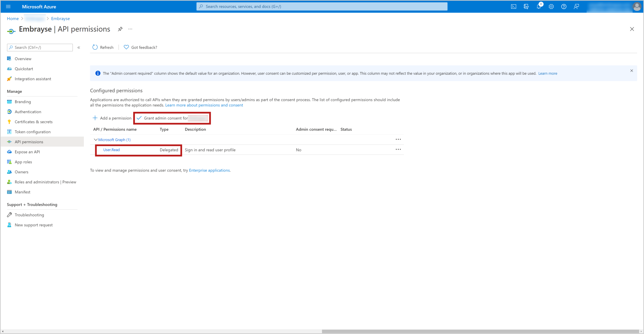Open Troubleshooting in sidebar
The width and height of the screenshot is (644, 334).
click(29, 215)
